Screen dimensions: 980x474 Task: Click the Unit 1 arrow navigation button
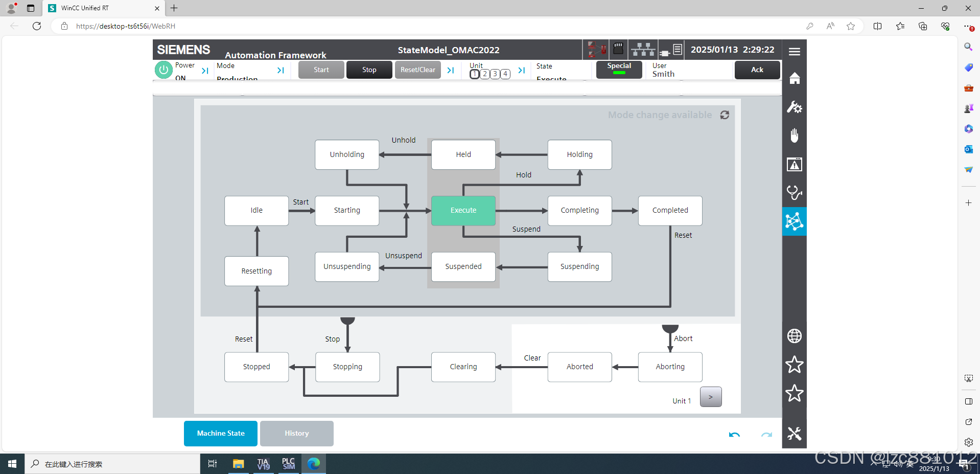[x=710, y=397]
